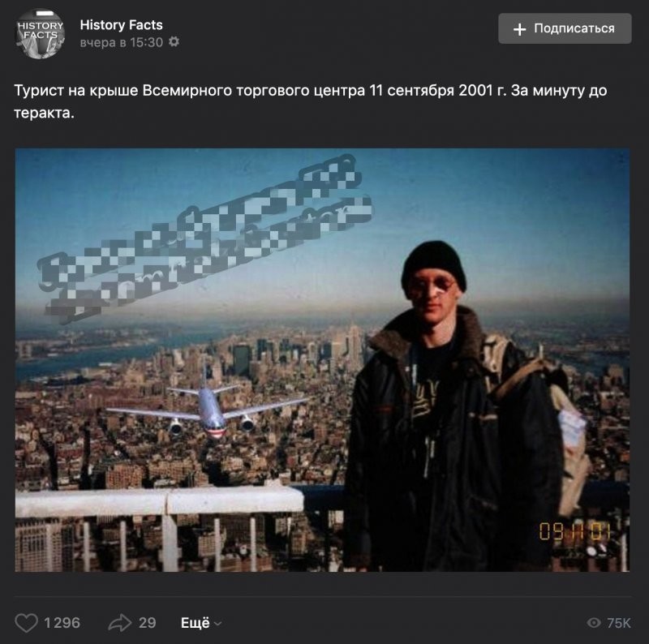Open the History Facts group name link
This screenshot has height=644, width=649.
tap(121, 25)
